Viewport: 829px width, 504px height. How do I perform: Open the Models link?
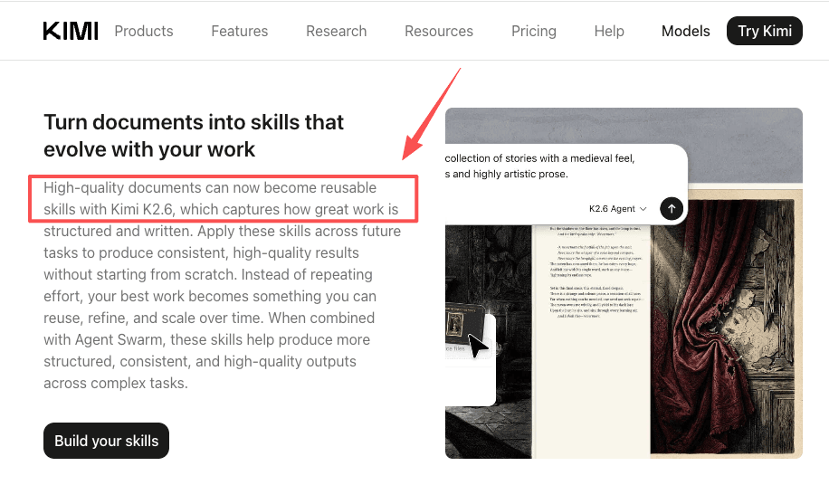click(x=686, y=31)
